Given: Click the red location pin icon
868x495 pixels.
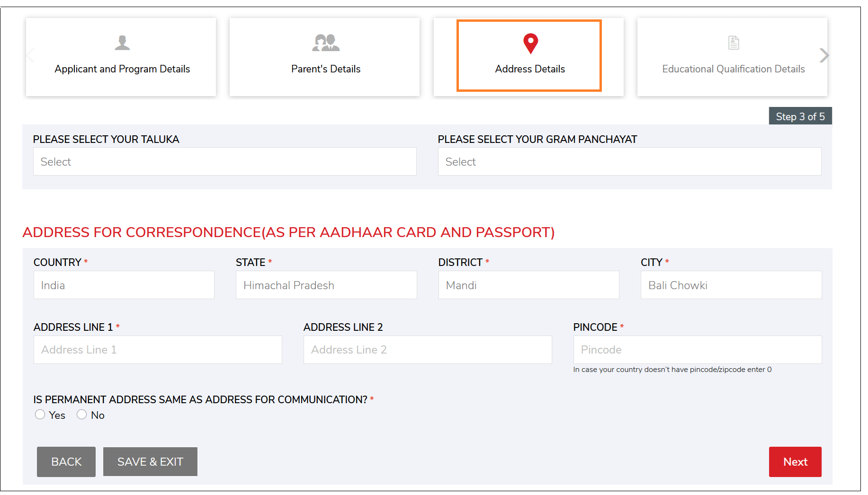Looking at the screenshot, I should 530,44.
